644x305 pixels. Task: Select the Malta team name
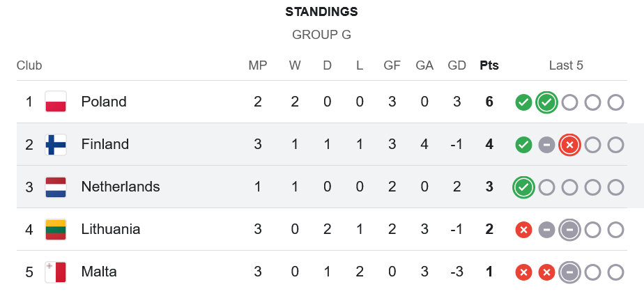pyautogui.click(x=100, y=272)
